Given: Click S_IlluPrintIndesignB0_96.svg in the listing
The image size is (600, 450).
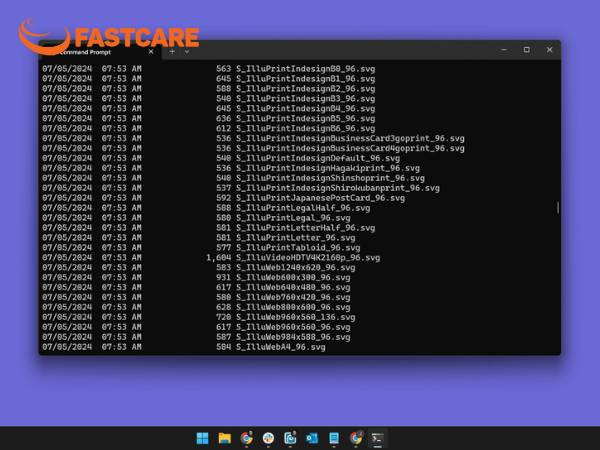Looking at the screenshot, I should tap(305, 69).
